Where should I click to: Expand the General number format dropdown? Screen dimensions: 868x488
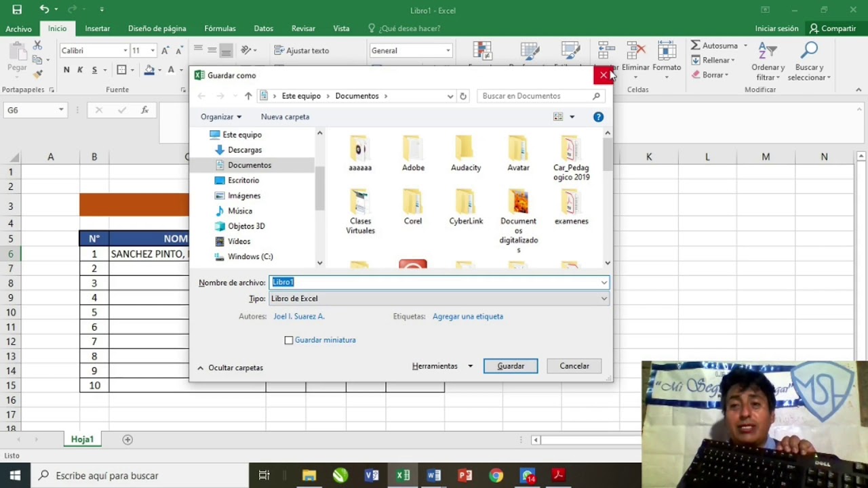click(x=448, y=51)
